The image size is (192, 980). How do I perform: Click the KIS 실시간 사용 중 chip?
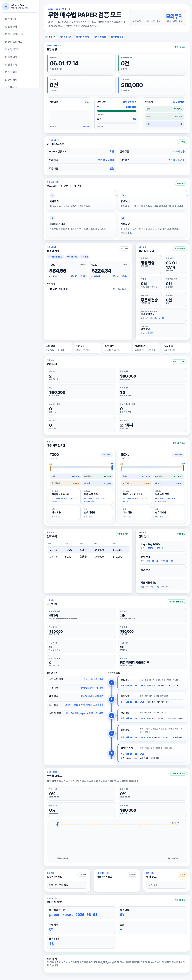point(55,257)
